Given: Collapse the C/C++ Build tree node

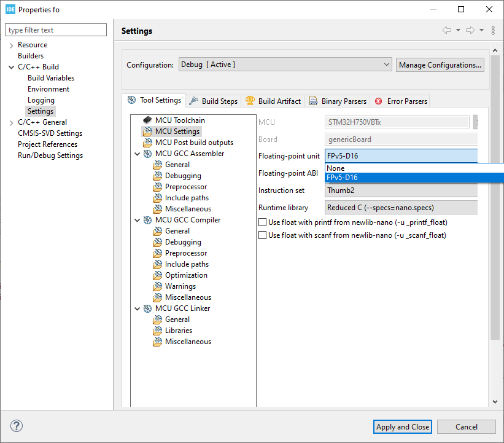Looking at the screenshot, I should [x=11, y=67].
